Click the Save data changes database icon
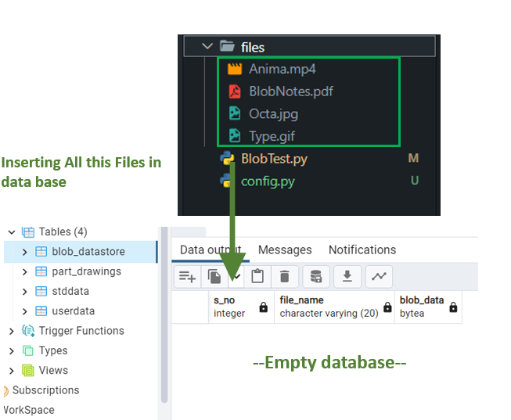The width and height of the screenshot is (511, 420). tap(316, 277)
